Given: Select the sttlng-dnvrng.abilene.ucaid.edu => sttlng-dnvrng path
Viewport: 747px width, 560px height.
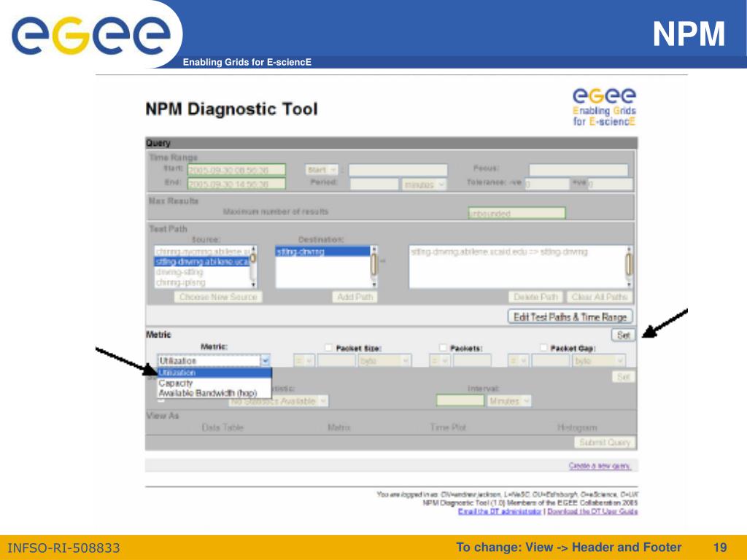Looking at the screenshot, I should point(499,252).
